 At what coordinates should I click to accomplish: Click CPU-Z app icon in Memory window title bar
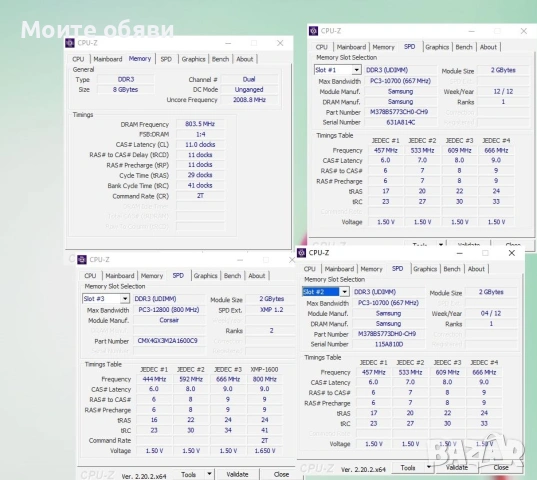70,43
